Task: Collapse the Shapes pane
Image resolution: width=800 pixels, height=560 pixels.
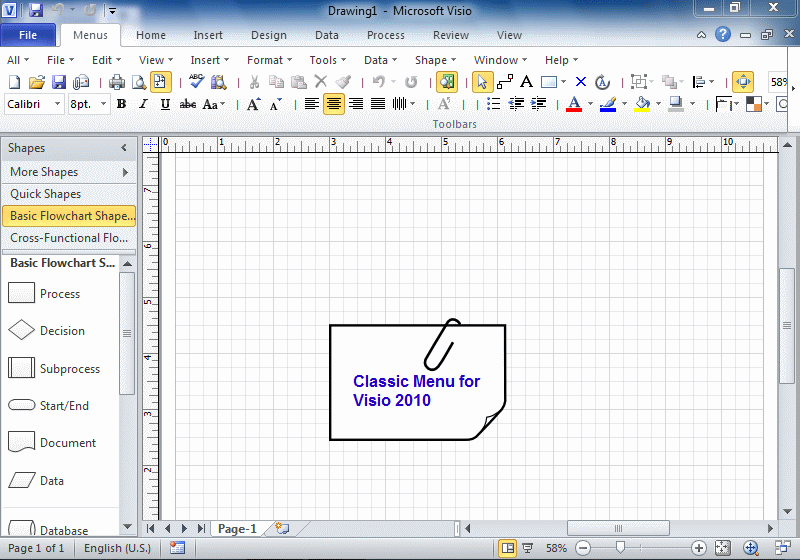Action: (x=124, y=148)
